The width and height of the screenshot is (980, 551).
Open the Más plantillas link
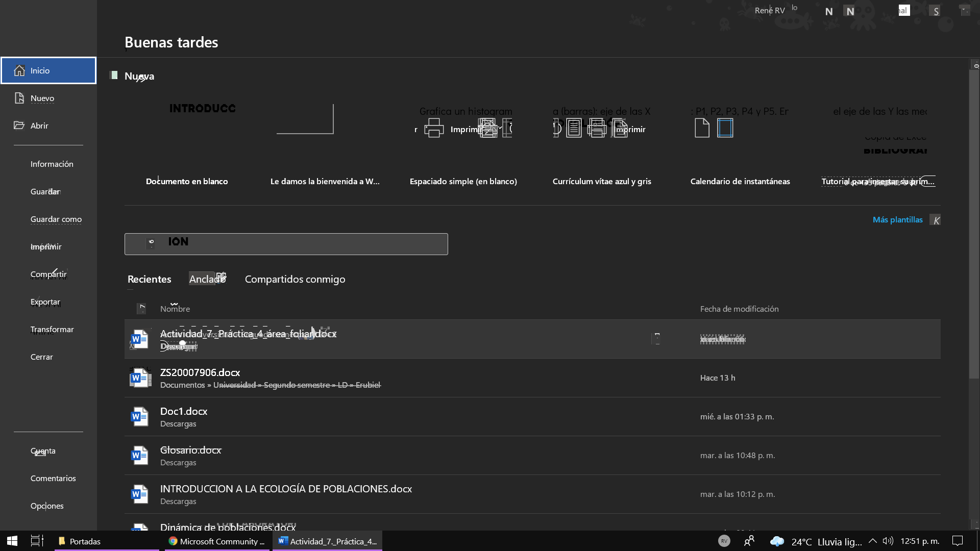pos(897,220)
